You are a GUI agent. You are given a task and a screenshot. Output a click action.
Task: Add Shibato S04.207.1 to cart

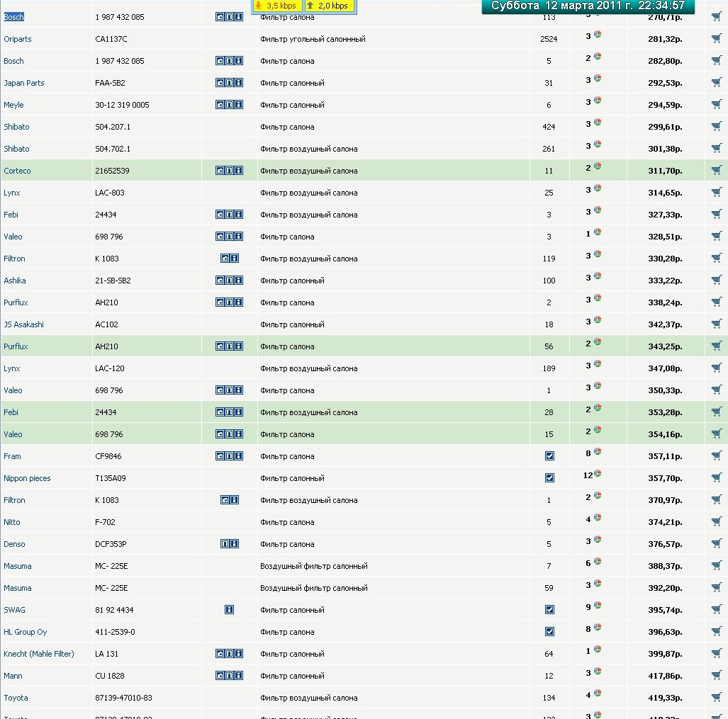point(717,126)
